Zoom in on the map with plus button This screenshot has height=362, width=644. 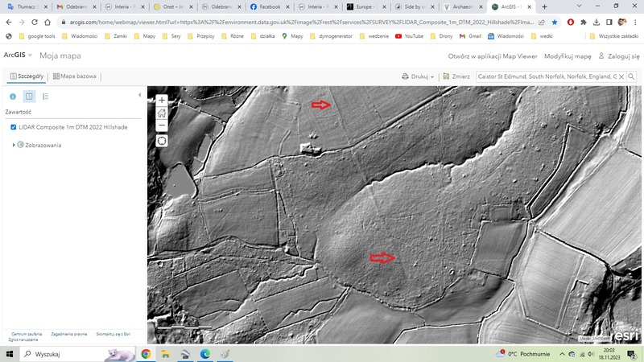point(162,101)
